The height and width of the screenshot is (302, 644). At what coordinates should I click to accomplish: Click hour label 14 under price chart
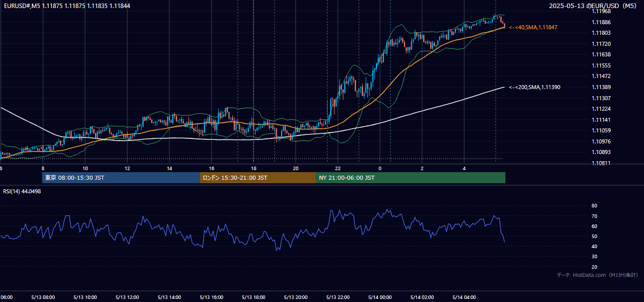169,169
